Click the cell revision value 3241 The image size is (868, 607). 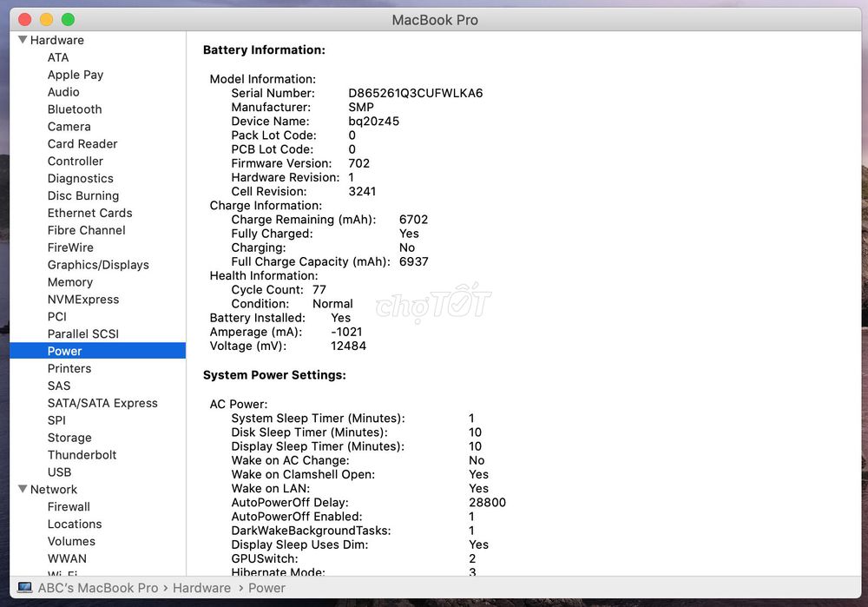pos(362,191)
